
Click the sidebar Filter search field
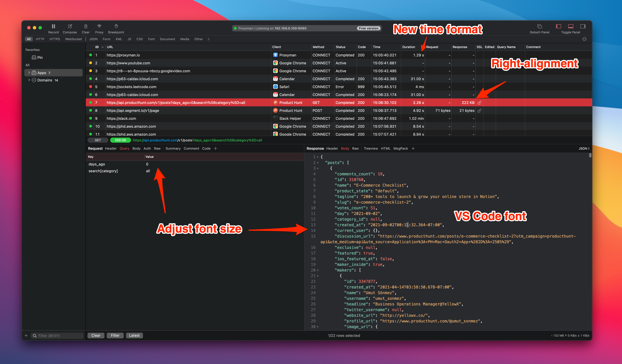57,335
